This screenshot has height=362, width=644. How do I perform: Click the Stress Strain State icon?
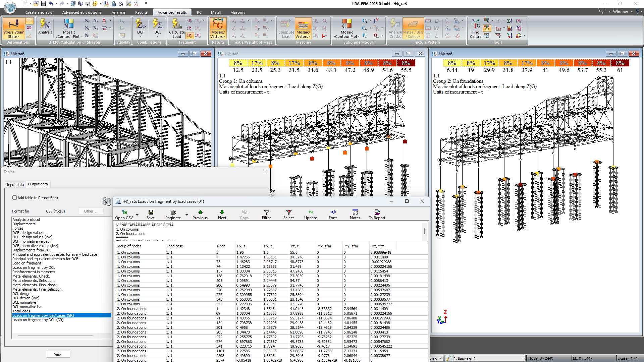coord(13,24)
